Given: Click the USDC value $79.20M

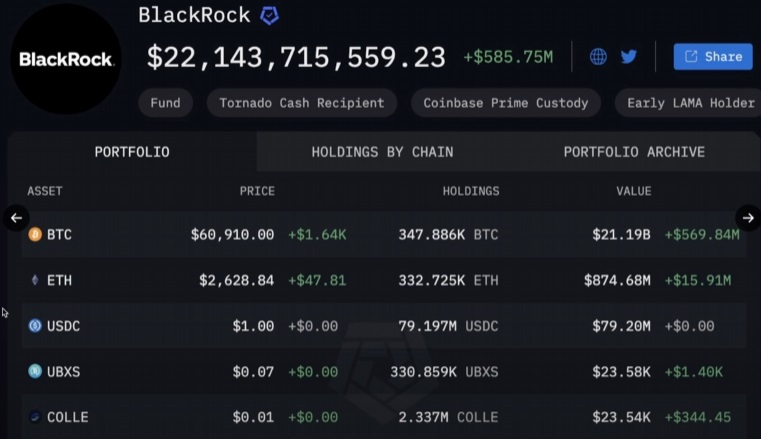Looking at the screenshot, I should pos(621,326).
